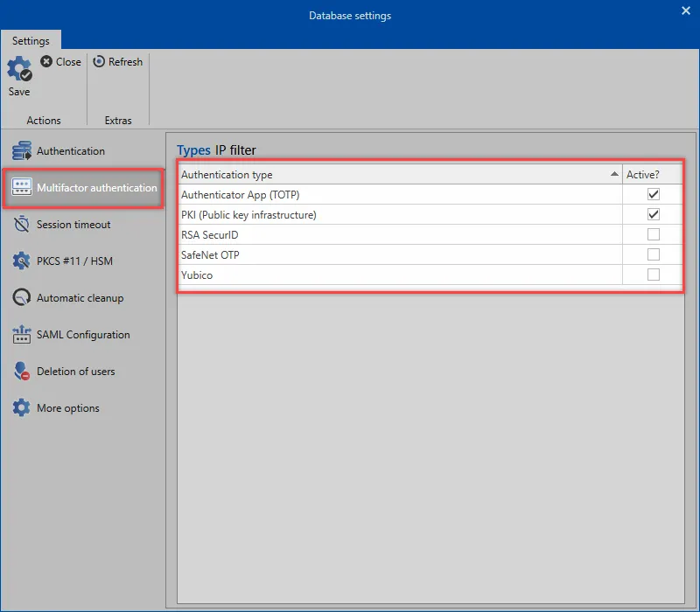Click the Deletion of users icon
700x612 pixels.
22,372
